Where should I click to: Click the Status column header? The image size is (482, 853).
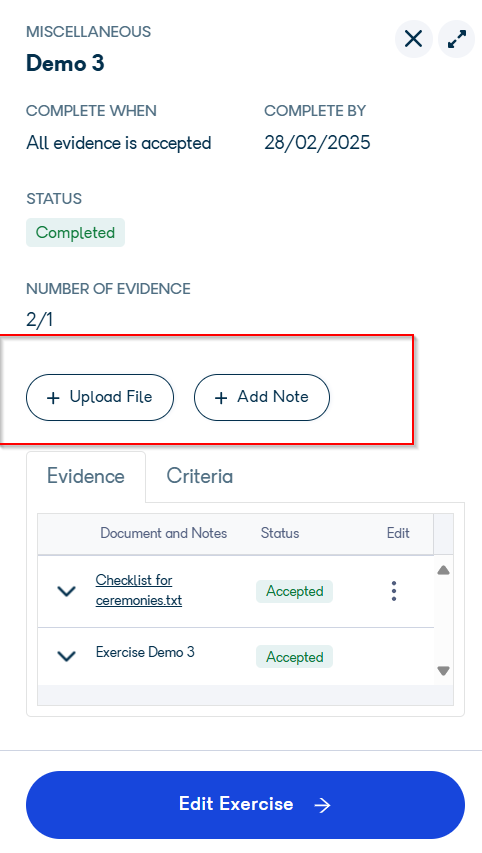click(280, 533)
